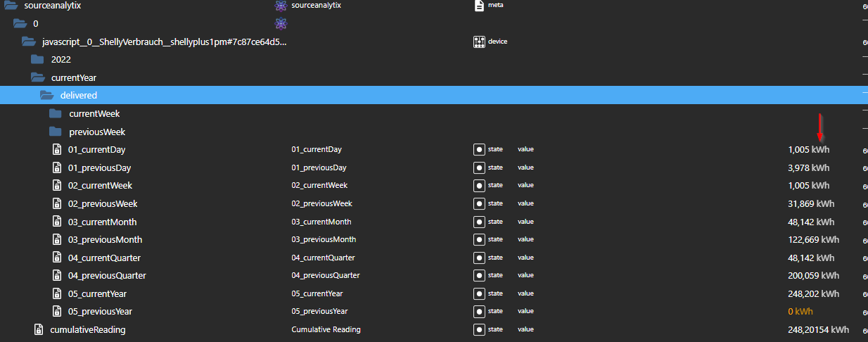868x342 pixels.
Task: Click state type icon in 02_currentWeek row
Action: (479, 185)
